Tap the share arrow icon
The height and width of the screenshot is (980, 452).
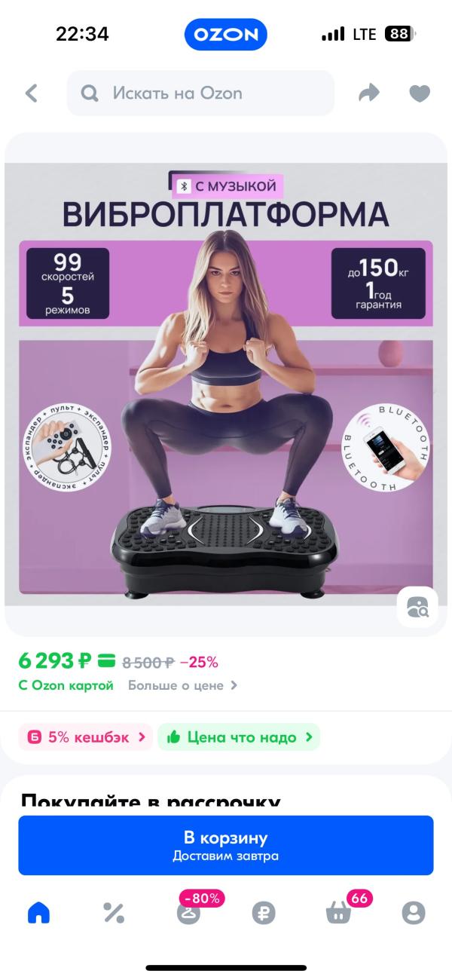(369, 93)
